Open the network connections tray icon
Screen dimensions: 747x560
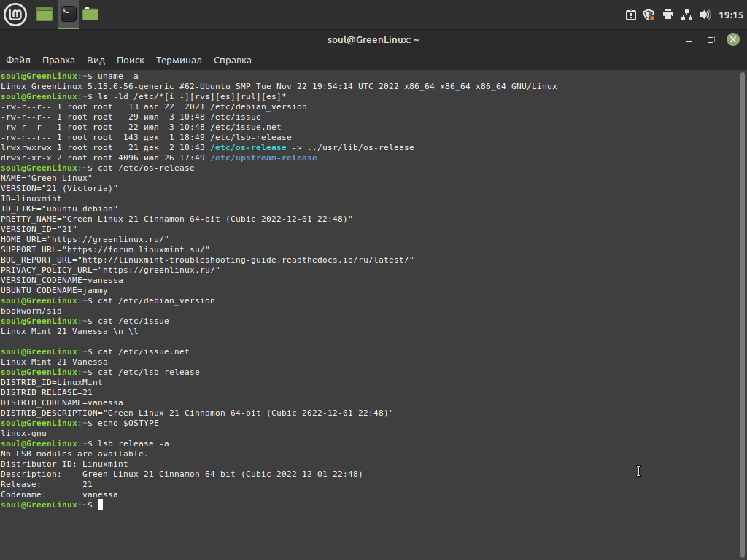pos(686,15)
